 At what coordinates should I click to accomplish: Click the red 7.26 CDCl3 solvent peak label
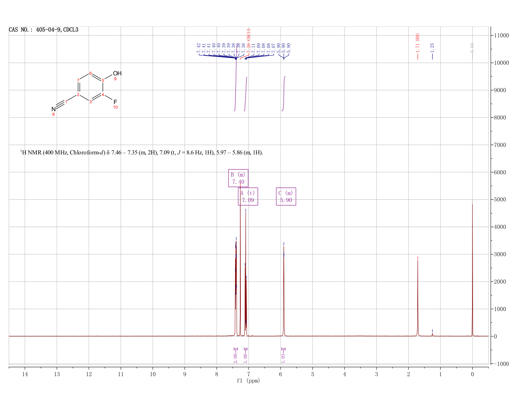249,41
